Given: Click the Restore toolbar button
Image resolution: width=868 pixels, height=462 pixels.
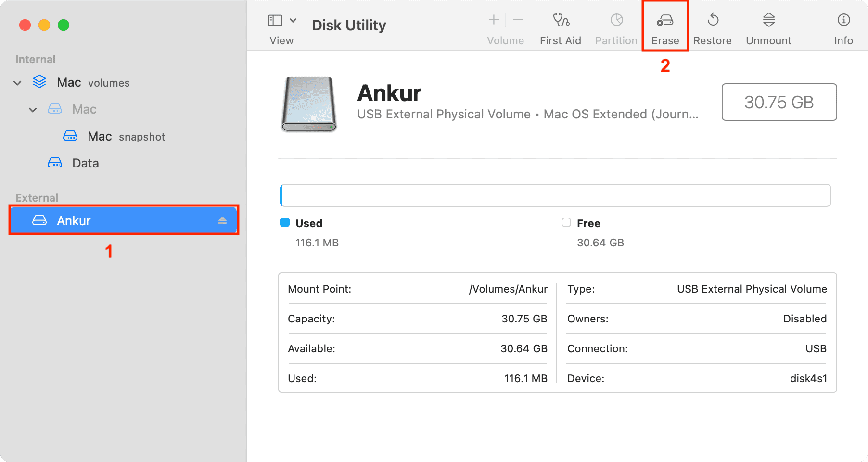Looking at the screenshot, I should (713, 29).
